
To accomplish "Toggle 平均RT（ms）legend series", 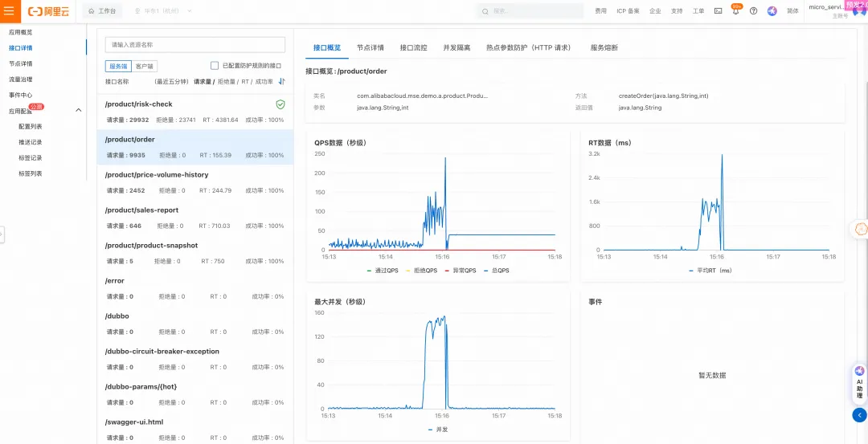I will 710,271.
